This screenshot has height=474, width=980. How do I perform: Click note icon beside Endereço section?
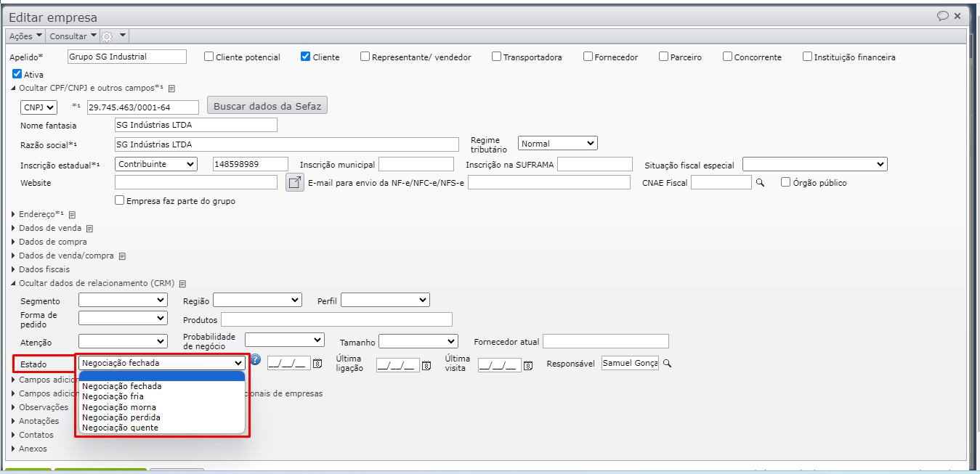point(73,214)
